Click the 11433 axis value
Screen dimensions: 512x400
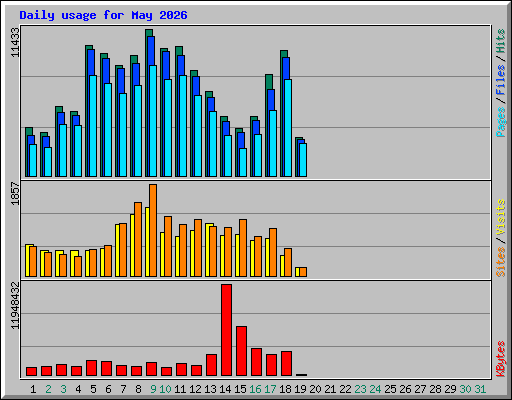[15, 42]
